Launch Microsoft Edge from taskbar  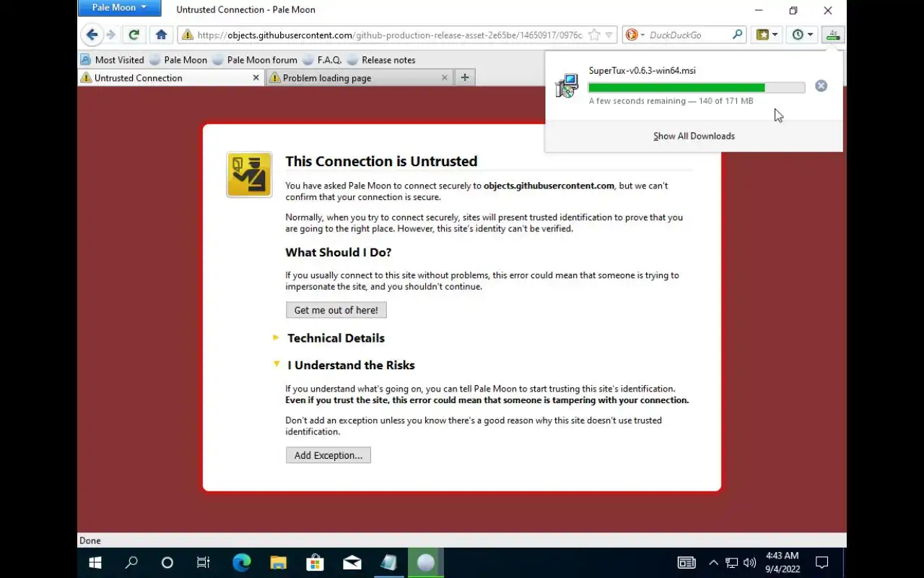pyautogui.click(x=241, y=563)
